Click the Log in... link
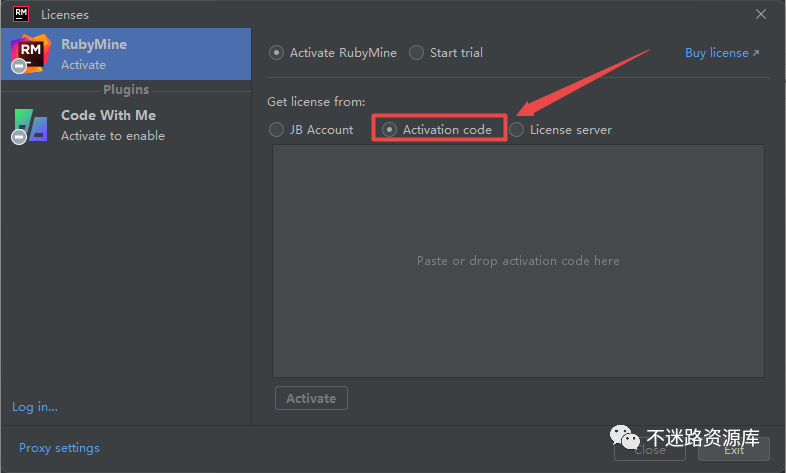The image size is (786, 473). 35,407
